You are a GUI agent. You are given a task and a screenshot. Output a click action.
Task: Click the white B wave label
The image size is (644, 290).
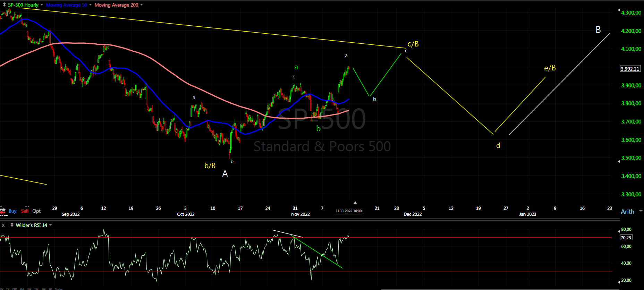tap(598, 30)
